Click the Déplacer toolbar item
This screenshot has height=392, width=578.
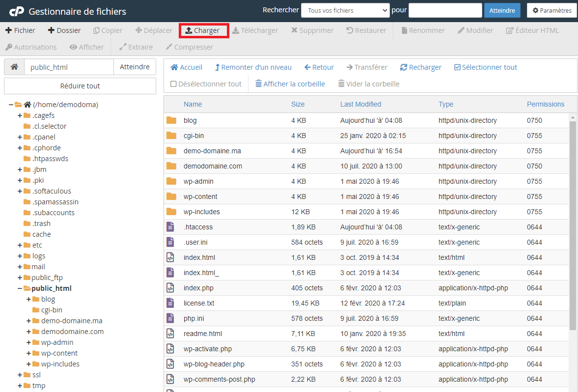click(x=154, y=30)
